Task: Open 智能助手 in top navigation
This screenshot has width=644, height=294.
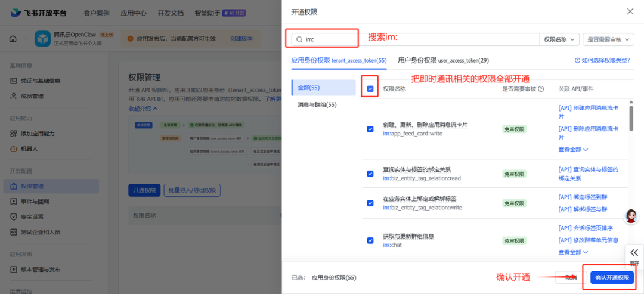Action: 208,13
